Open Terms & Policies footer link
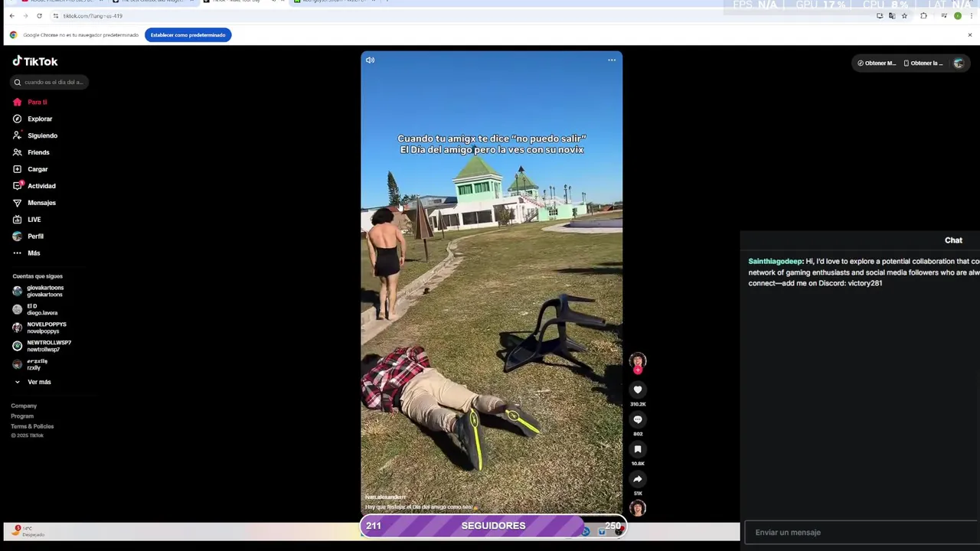This screenshot has width=980, height=551. pyautogui.click(x=32, y=426)
